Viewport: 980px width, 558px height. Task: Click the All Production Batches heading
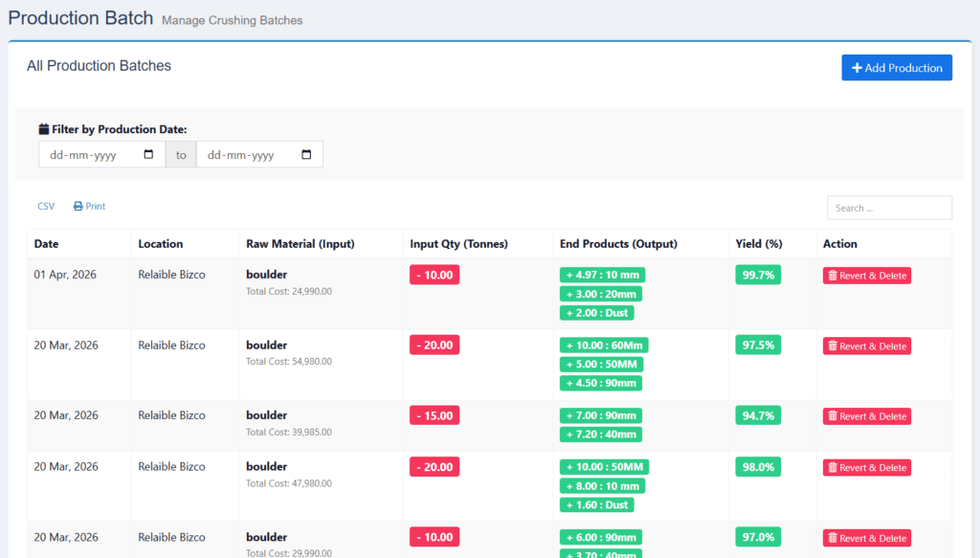(99, 66)
